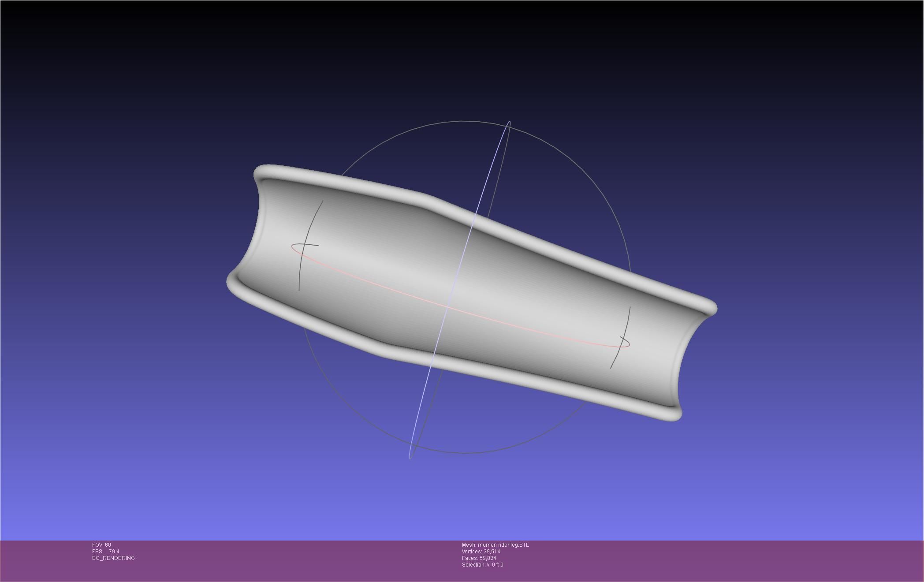Viewport: 924px width, 582px height.
Task: Click the FOV: 60 status text
Action: pos(101,545)
